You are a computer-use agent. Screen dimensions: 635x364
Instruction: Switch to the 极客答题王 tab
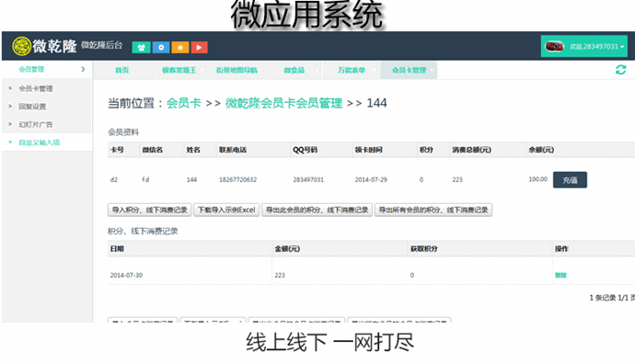pyautogui.click(x=179, y=71)
